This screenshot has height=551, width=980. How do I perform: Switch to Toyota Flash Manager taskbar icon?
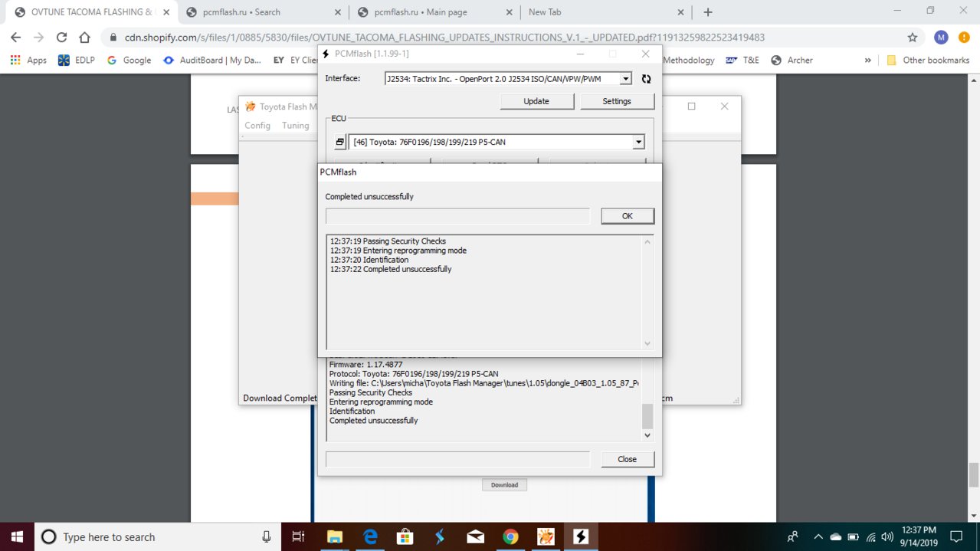pyautogui.click(x=546, y=536)
